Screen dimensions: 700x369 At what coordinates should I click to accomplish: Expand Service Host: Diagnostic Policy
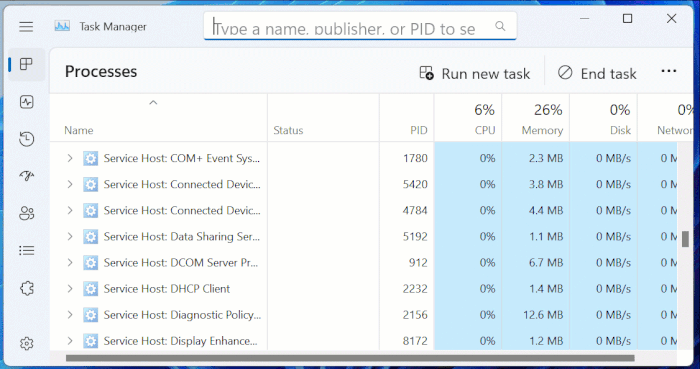pos(70,315)
